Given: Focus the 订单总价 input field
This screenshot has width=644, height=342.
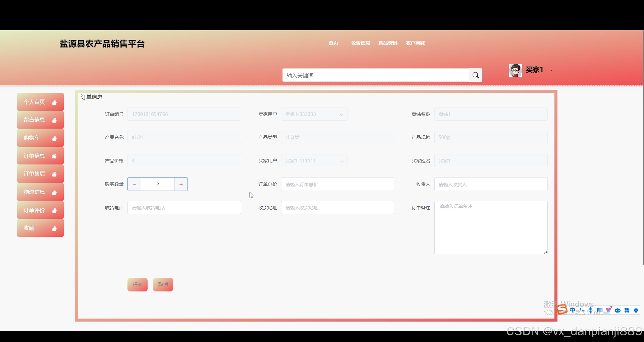Looking at the screenshot, I should [337, 184].
